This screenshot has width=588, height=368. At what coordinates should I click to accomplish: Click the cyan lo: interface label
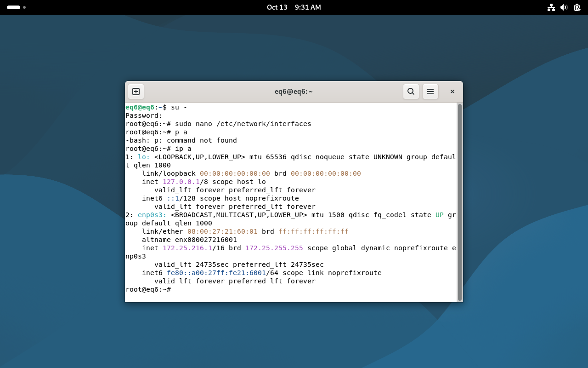point(144,157)
